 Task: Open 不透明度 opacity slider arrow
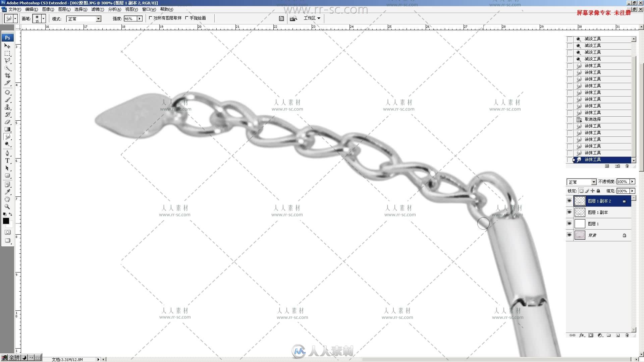[x=632, y=182]
